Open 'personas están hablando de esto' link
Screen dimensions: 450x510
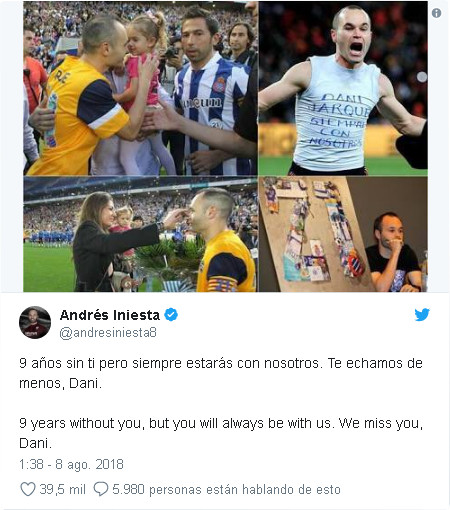click(x=245, y=490)
